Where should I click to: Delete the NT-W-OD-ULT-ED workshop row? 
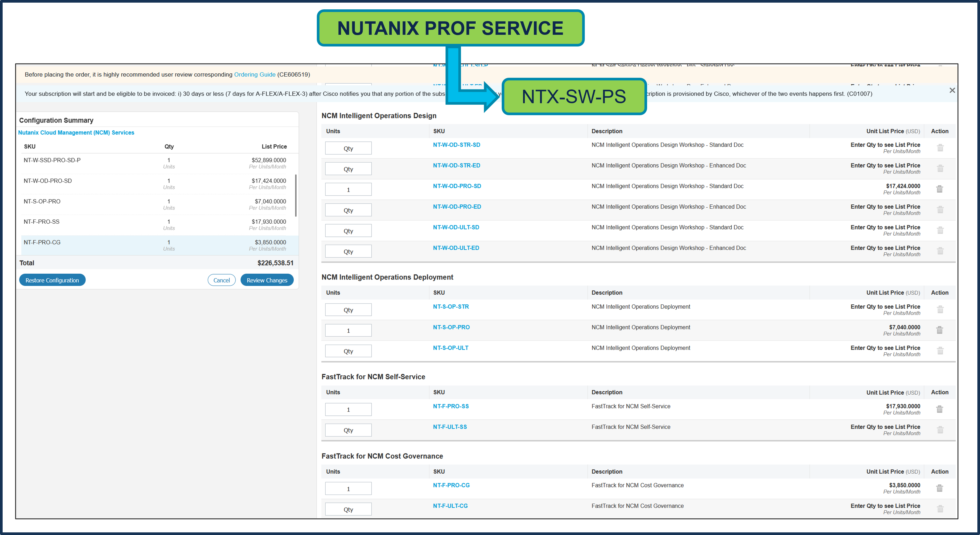coord(940,251)
